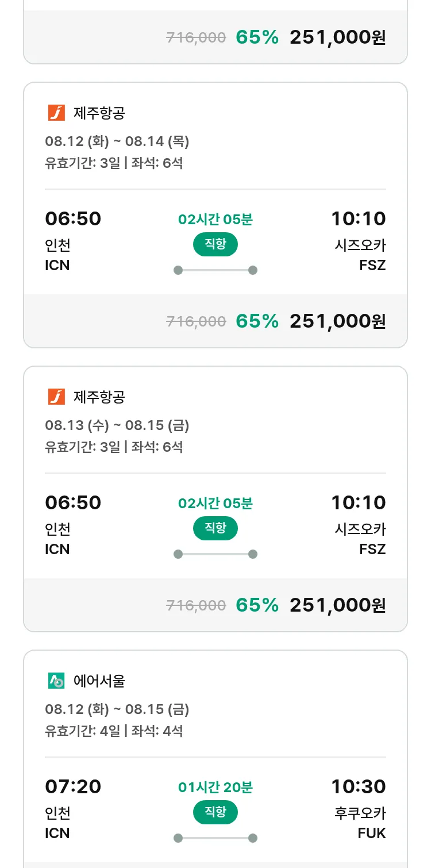This screenshot has height=868, width=431.
Task: Click the 65% discount in topmost card
Action: (x=257, y=37)
